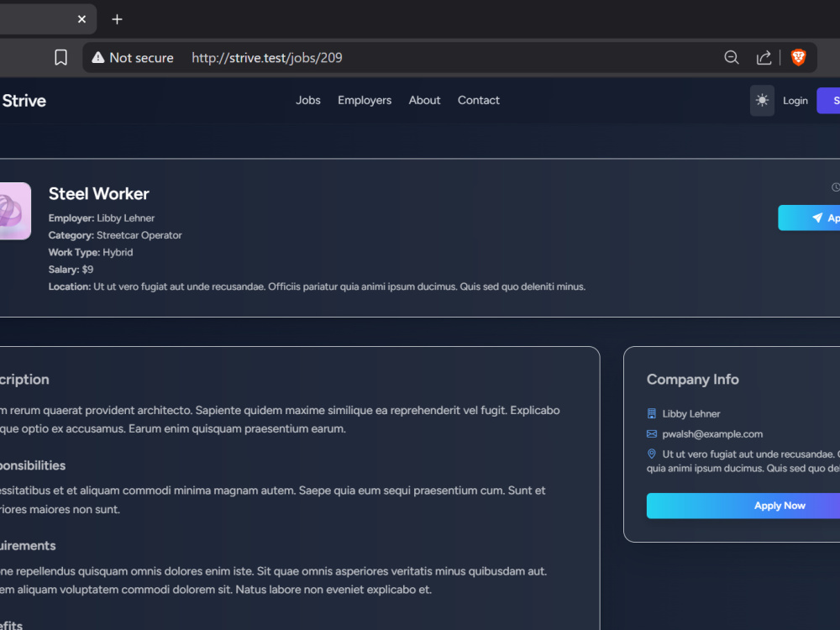The image size is (840, 630).
Task: Toggle light/dark theme sun button
Action: click(x=762, y=100)
